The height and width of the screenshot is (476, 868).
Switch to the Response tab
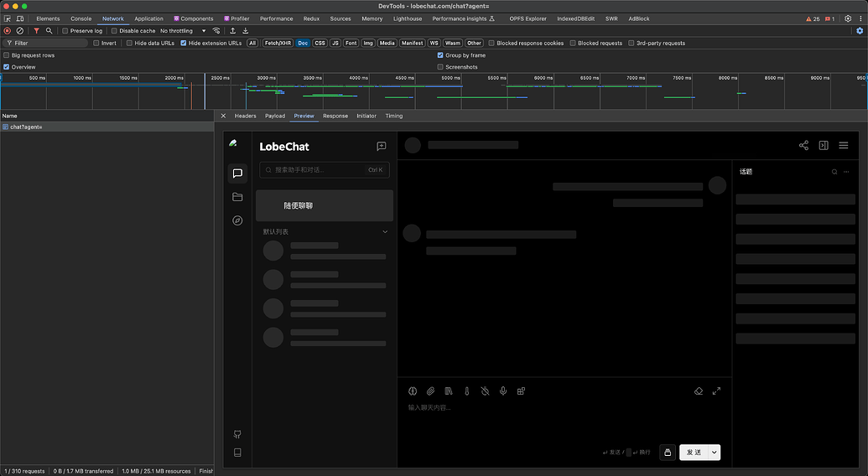pos(335,116)
